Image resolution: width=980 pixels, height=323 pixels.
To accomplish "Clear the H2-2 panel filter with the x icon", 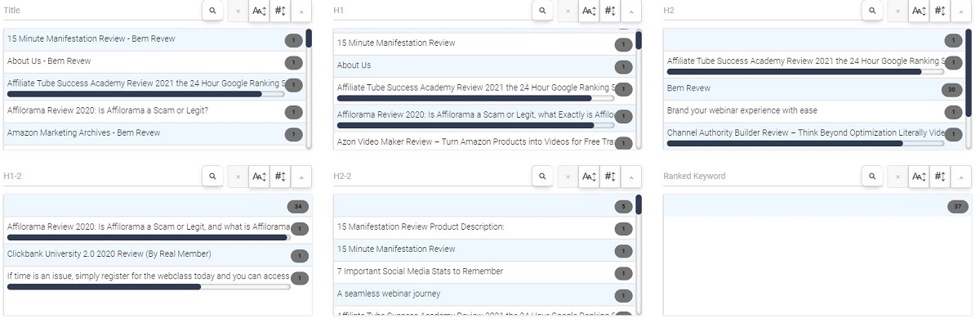I will pyautogui.click(x=568, y=176).
